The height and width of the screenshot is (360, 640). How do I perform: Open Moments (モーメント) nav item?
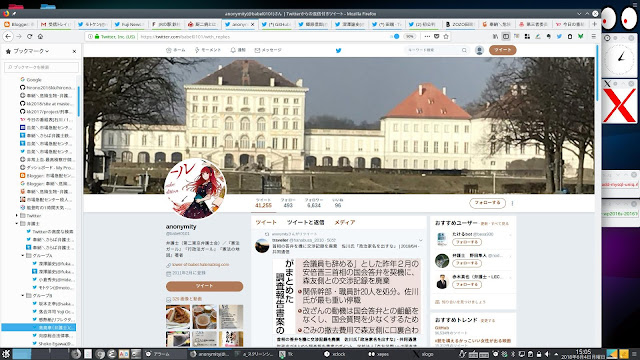208,50
